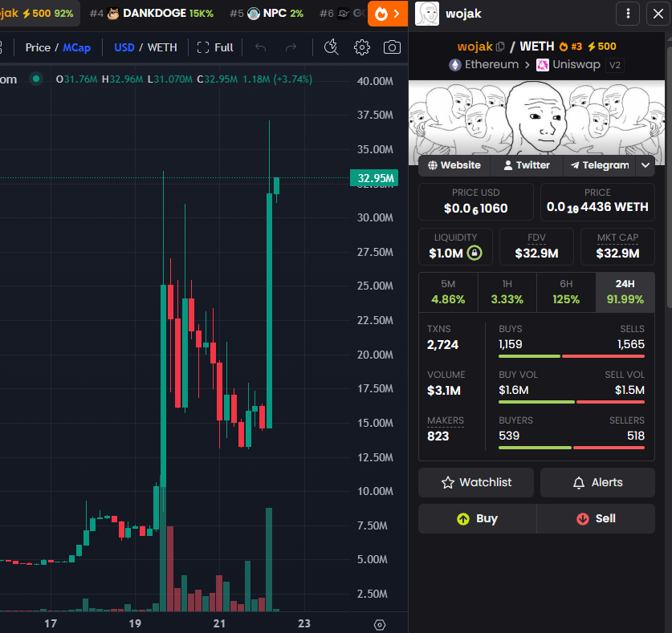The height and width of the screenshot is (633, 672).
Task: Click the wojak banner image
Action: click(x=536, y=117)
